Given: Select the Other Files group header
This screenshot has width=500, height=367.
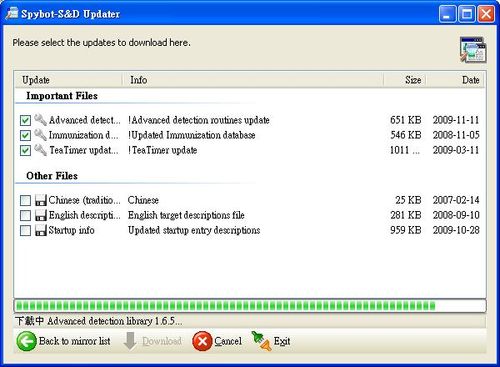Looking at the screenshot, I should 52,176.
